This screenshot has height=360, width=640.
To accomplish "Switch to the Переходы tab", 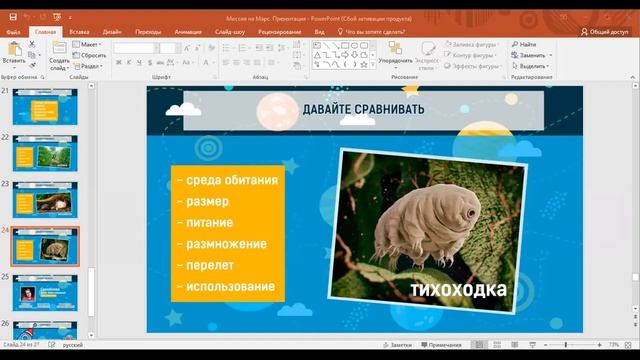I will click(148, 32).
